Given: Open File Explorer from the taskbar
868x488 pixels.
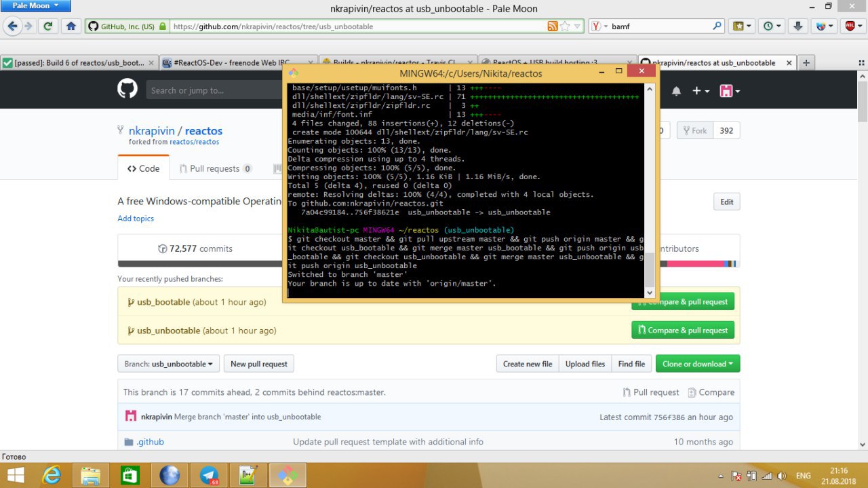Looking at the screenshot, I should point(91,475).
